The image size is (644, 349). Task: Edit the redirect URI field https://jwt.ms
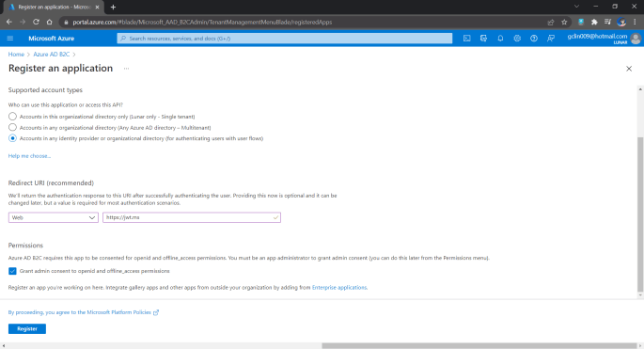pos(192,217)
